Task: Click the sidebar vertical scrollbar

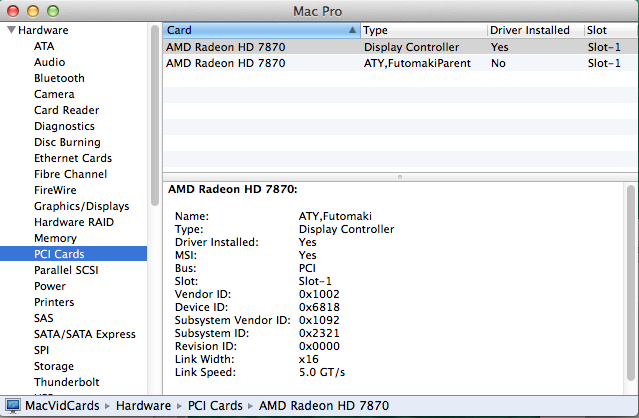Action: click(x=154, y=115)
